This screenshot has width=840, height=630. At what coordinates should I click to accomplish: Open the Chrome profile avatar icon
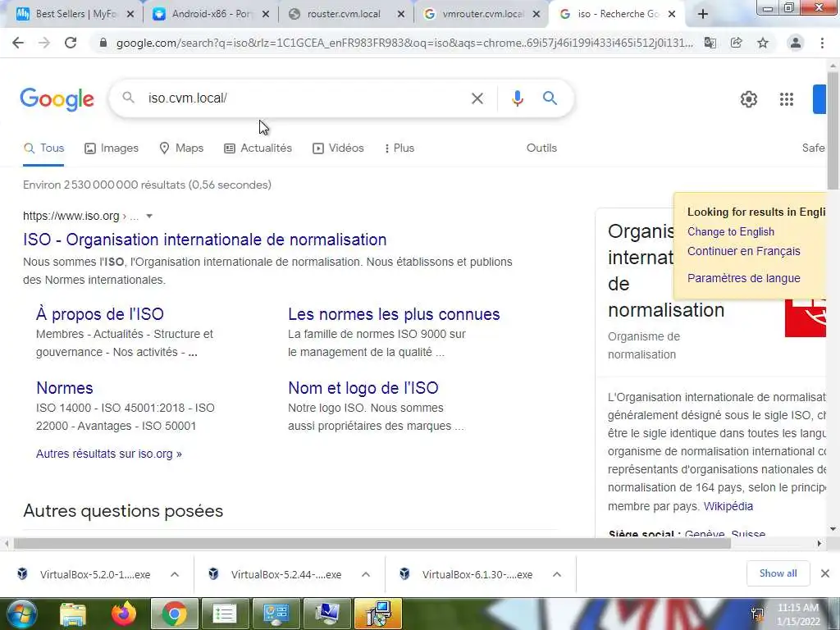[796, 43]
